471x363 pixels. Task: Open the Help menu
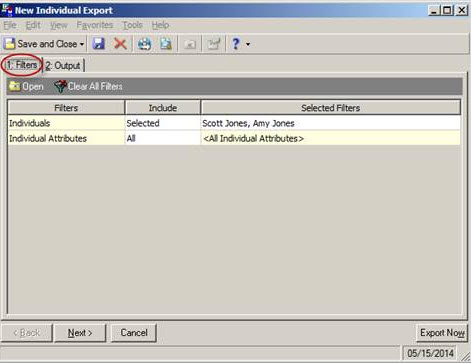[160, 25]
